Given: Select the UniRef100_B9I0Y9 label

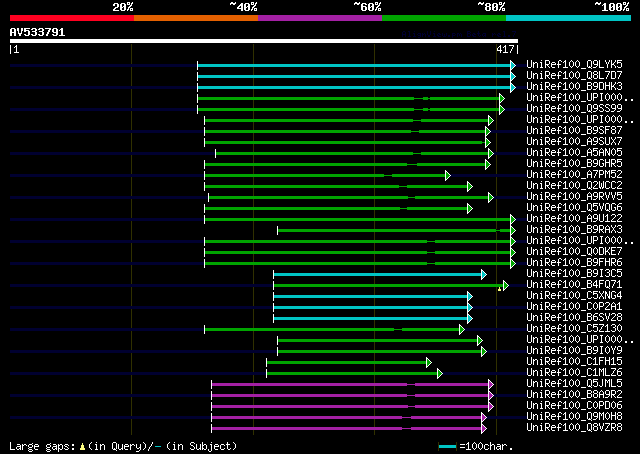Looking at the screenshot, I should (574, 351).
